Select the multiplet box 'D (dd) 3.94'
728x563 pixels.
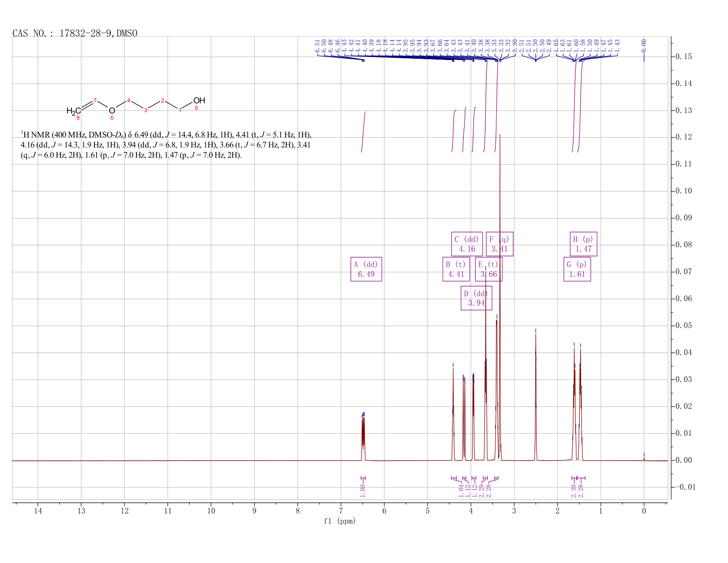[477, 298]
